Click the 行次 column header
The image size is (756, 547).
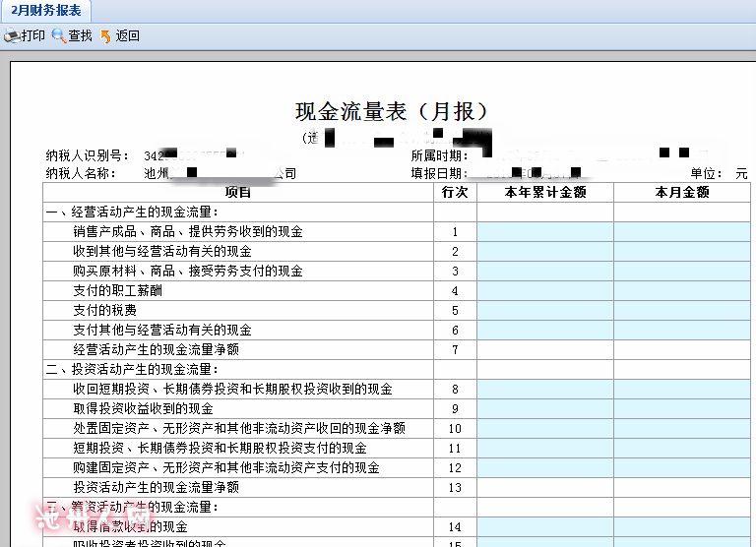[x=455, y=192]
